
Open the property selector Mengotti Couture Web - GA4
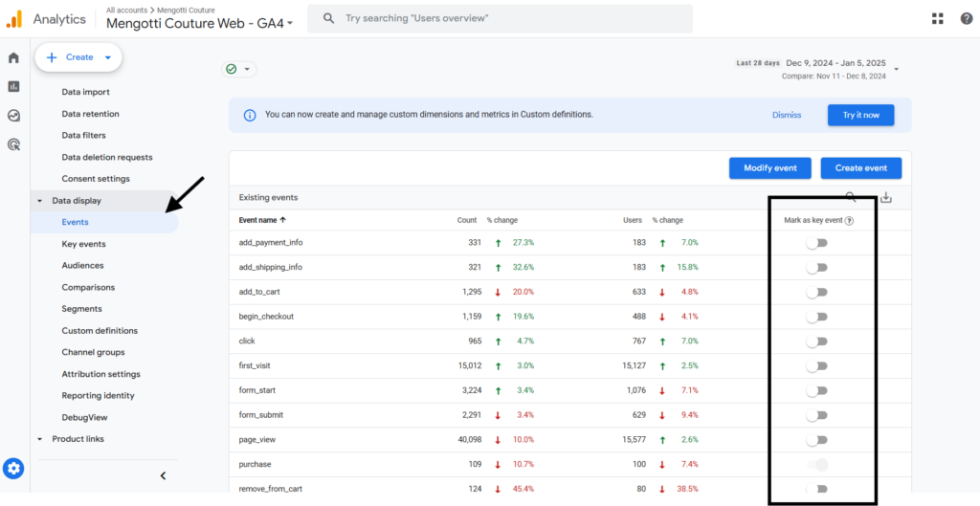click(199, 24)
